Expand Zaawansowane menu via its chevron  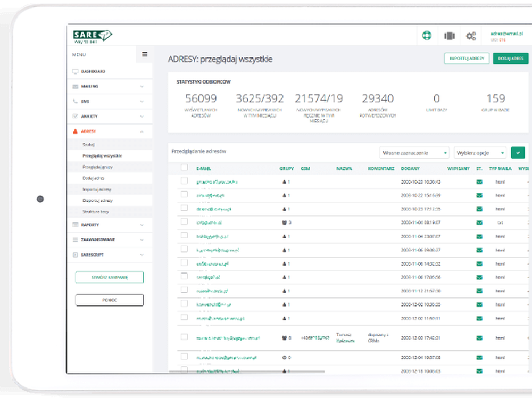point(142,239)
